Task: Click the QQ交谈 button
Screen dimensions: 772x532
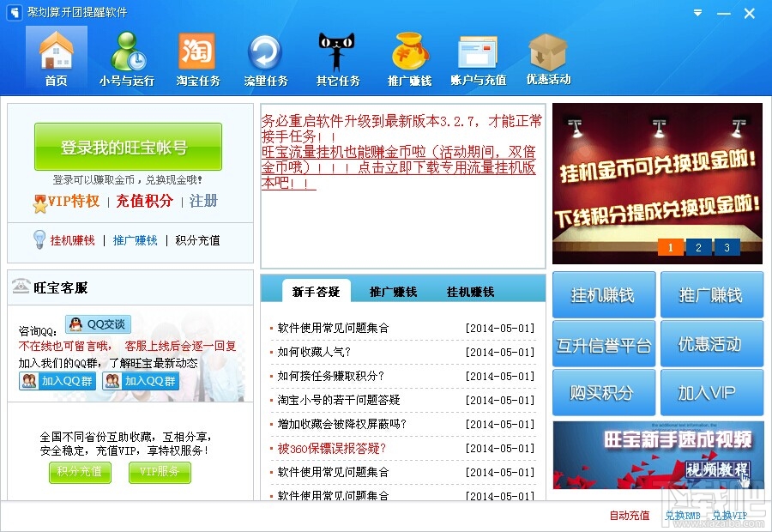Action: coord(98,324)
